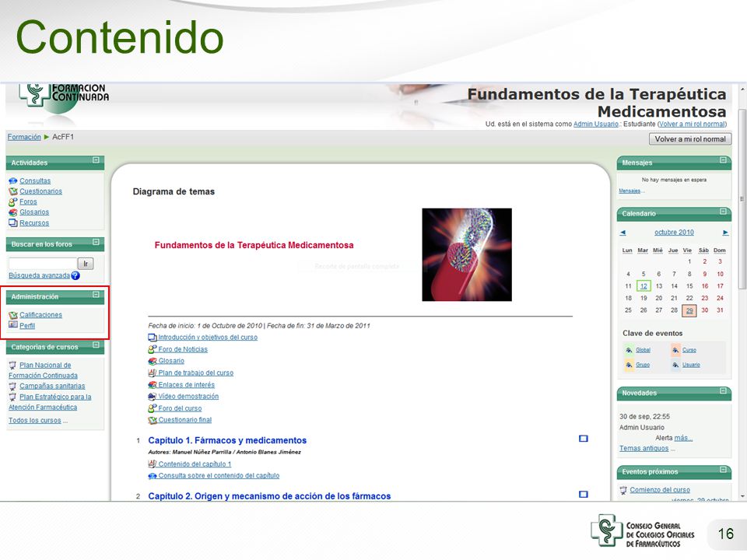Click the Glosario resource icon in course topics

(153, 361)
